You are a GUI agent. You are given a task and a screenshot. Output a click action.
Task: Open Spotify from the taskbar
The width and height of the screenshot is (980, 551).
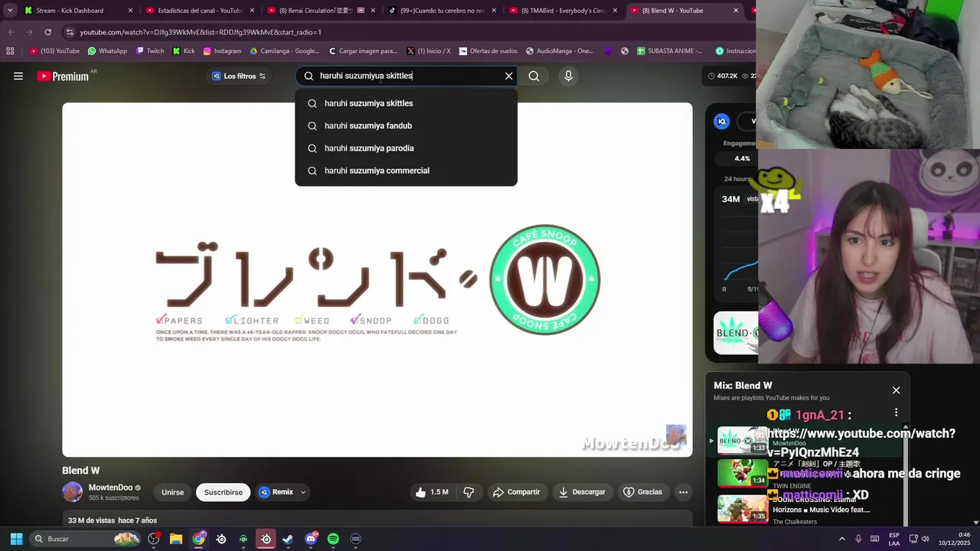pyautogui.click(x=333, y=539)
